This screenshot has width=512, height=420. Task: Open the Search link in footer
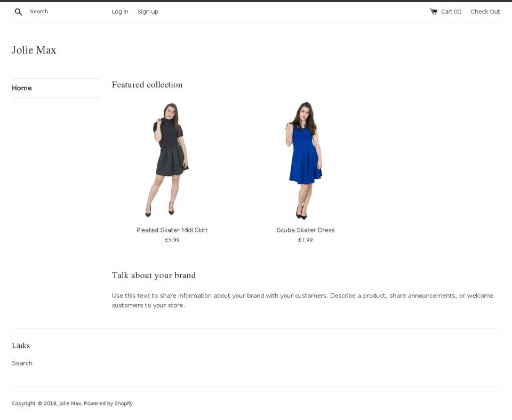(22, 363)
